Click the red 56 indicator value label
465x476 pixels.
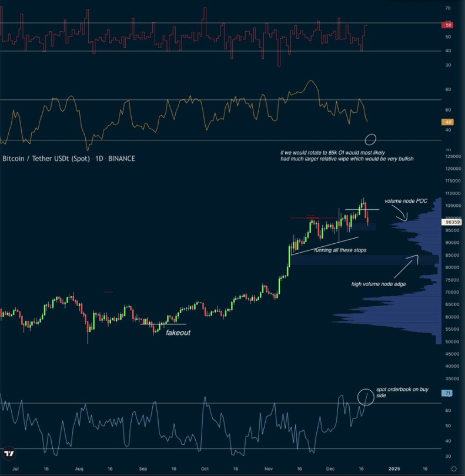click(447, 25)
